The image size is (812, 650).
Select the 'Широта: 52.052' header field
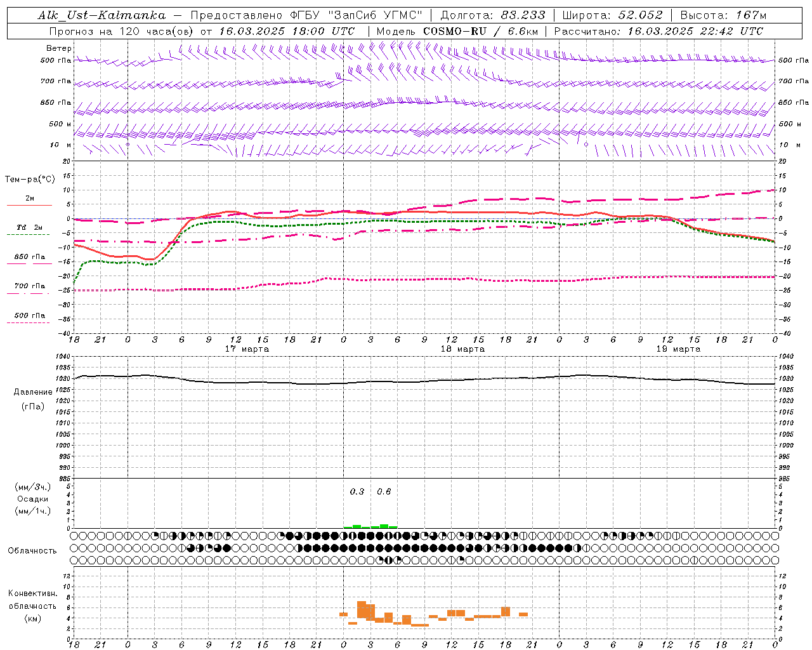(x=613, y=15)
